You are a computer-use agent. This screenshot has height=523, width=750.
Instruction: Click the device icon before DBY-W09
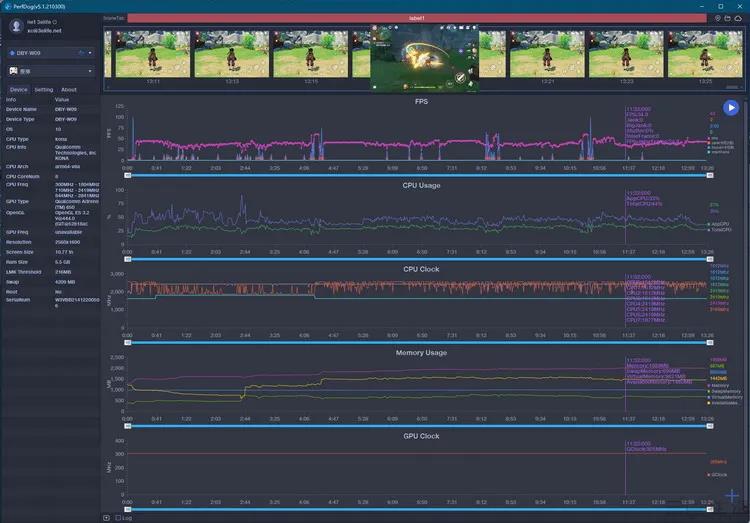(12, 53)
